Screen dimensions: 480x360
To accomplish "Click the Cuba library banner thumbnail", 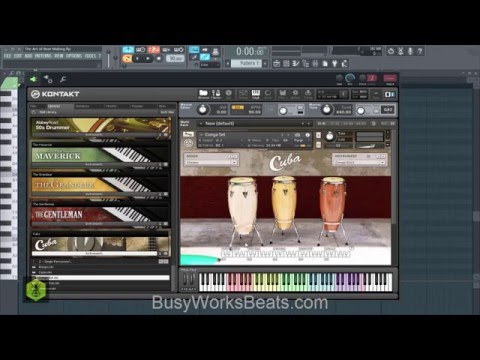I will [101, 244].
